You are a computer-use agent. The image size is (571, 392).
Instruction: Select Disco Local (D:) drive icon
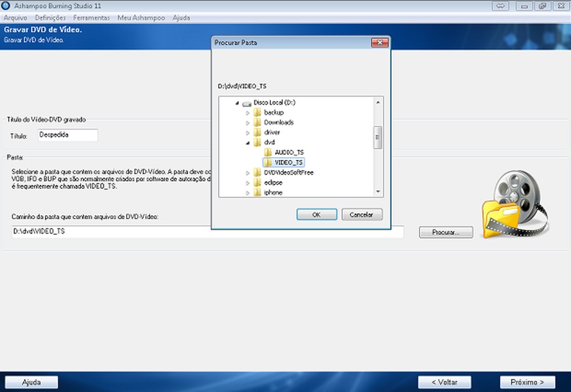(x=247, y=103)
